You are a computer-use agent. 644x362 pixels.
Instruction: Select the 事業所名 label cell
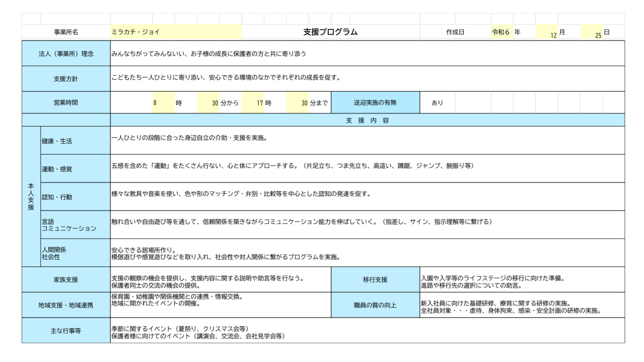pos(66,32)
